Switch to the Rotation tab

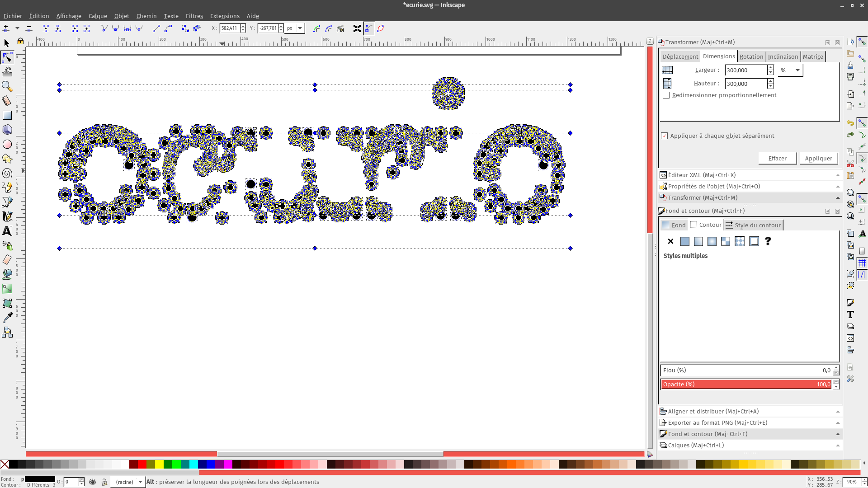[751, 56]
